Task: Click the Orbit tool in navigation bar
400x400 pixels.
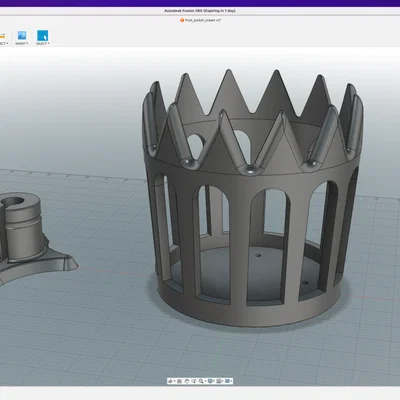Action: 170,381
